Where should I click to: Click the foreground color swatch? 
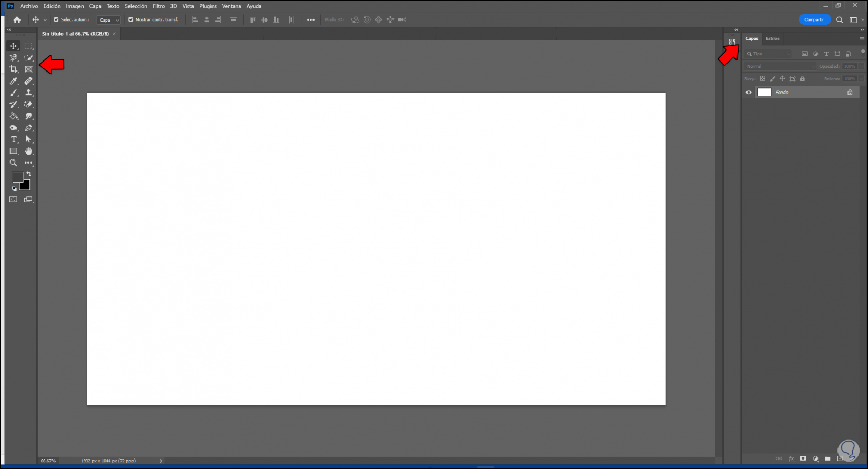[17, 178]
